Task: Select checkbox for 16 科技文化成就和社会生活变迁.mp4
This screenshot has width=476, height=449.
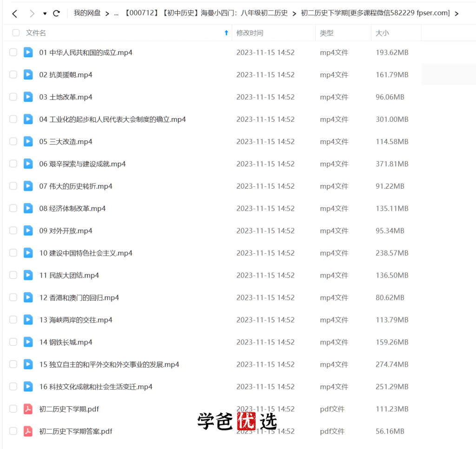Action: (x=13, y=386)
